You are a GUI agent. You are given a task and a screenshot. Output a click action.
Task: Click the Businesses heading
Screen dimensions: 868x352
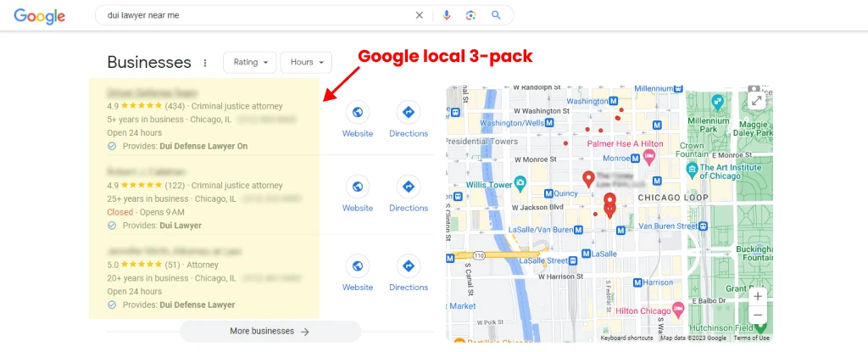(x=149, y=62)
